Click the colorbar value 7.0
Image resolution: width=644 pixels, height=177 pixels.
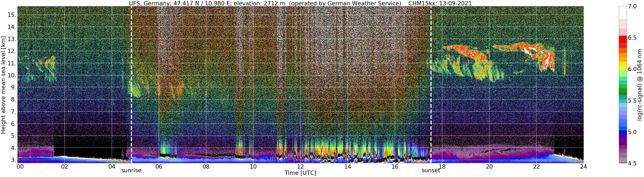point(632,6)
